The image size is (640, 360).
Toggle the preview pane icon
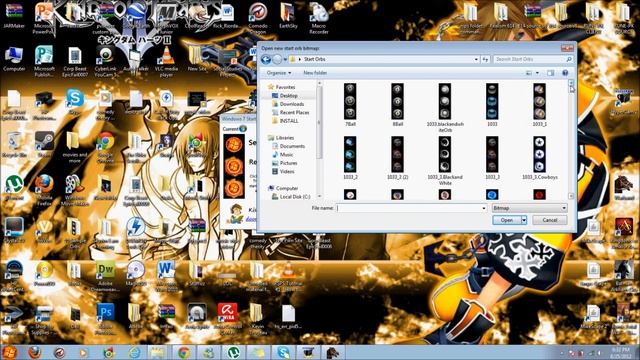pos(551,73)
